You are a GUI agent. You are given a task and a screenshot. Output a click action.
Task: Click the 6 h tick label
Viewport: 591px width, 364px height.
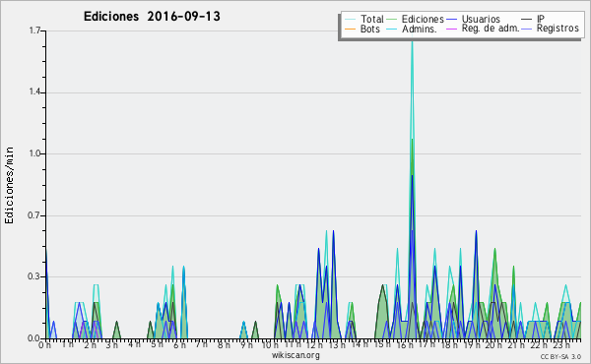tap(180, 345)
